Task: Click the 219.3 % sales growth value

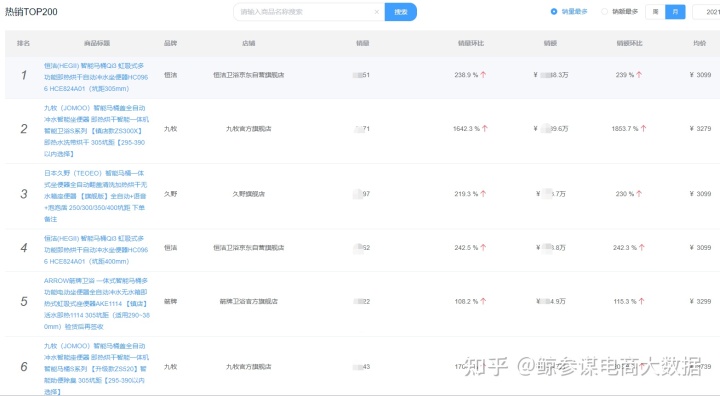Action: click(x=466, y=194)
